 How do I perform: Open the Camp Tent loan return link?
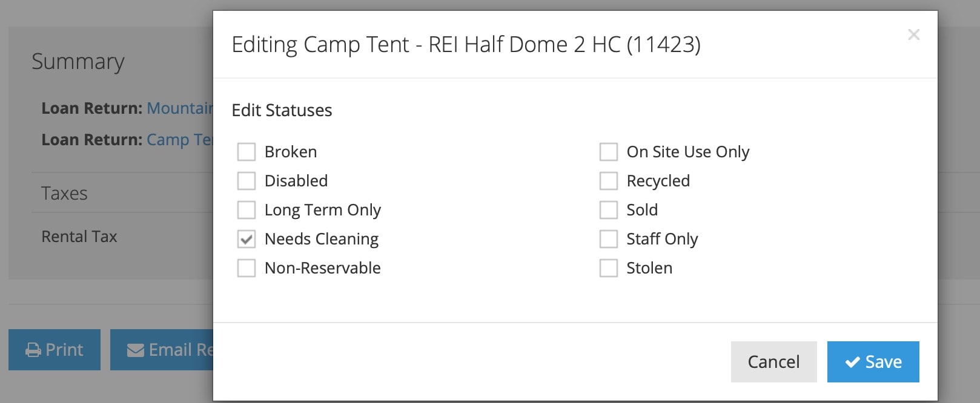pos(180,140)
